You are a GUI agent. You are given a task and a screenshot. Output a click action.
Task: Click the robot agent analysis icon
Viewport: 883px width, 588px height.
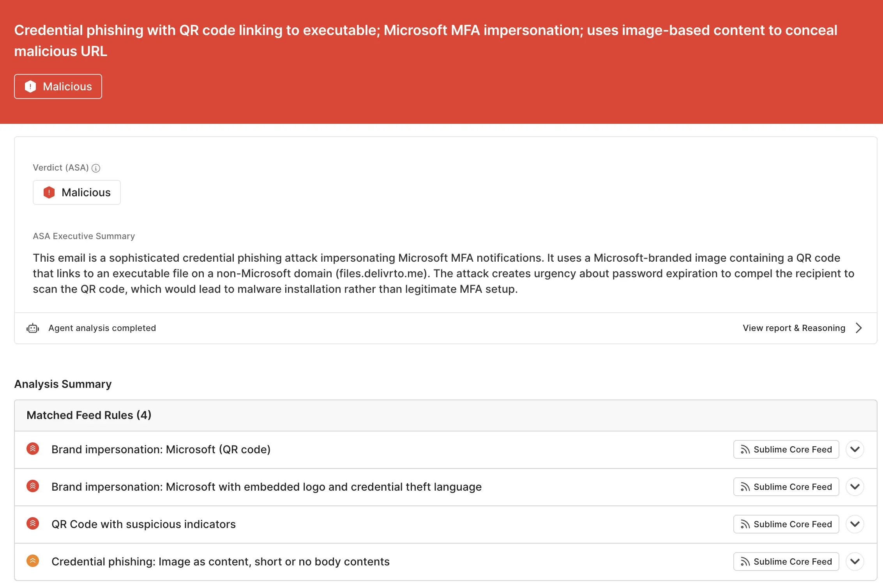33,328
